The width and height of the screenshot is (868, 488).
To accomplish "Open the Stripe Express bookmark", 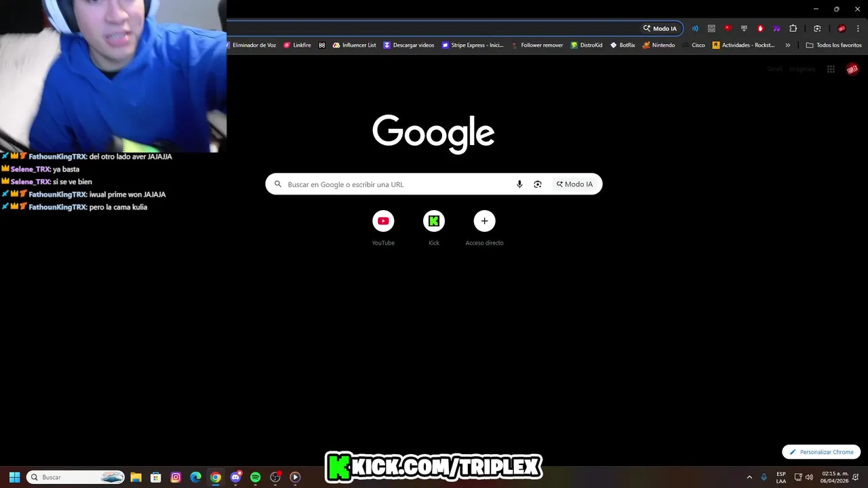I will pos(473,45).
